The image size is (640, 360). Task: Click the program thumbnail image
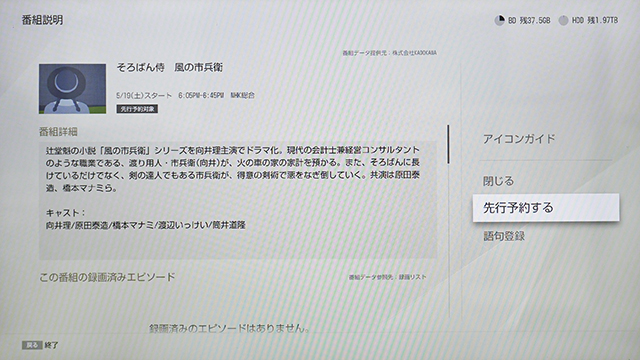(x=72, y=89)
